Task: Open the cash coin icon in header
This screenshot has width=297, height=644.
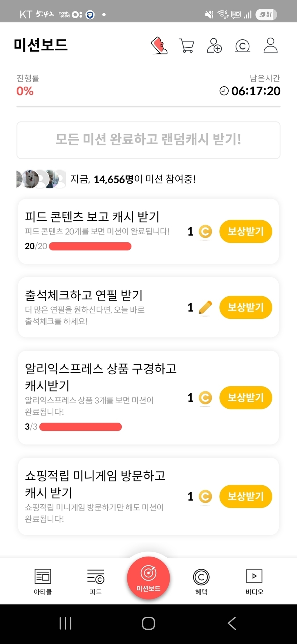Action: 242,45
